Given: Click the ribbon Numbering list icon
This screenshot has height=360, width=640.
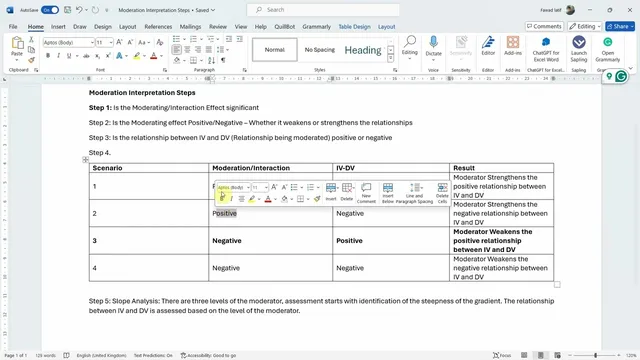Looking at the screenshot, I should (x=193, y=39).
